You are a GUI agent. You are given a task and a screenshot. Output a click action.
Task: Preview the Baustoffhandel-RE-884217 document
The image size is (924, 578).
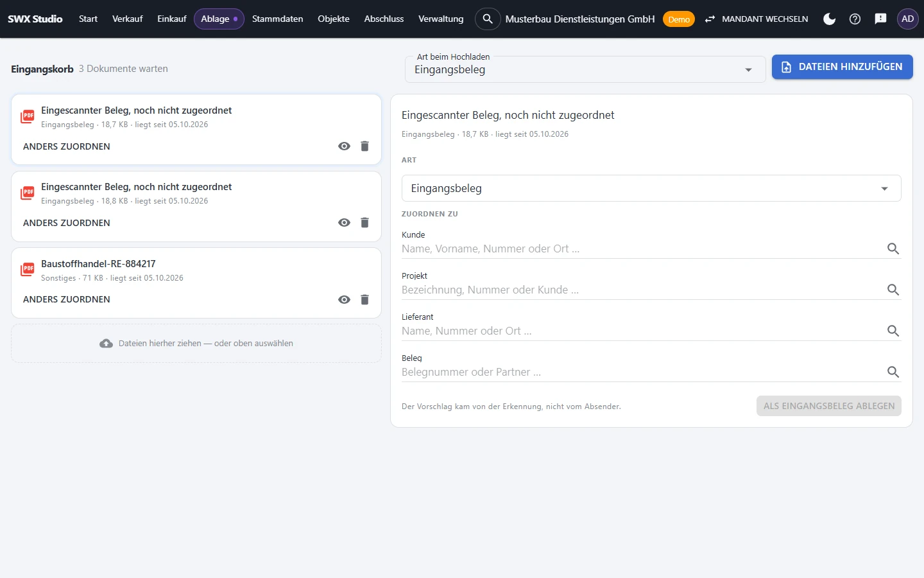[345, 299]
